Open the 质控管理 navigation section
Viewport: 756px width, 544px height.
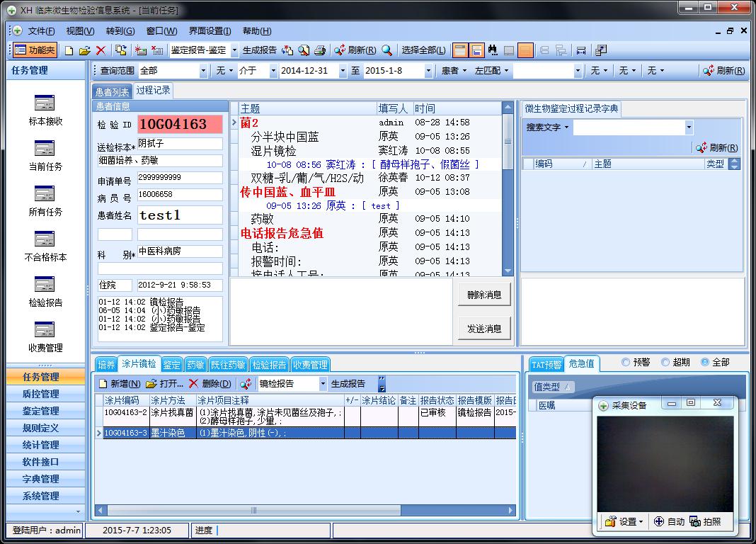(x=45, y=394)
